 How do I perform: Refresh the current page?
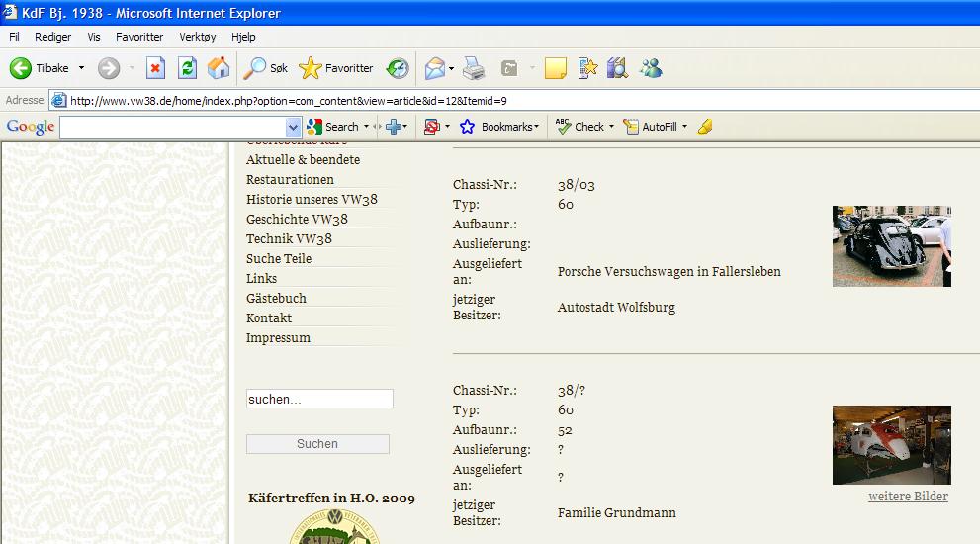(x=187, y=68)
